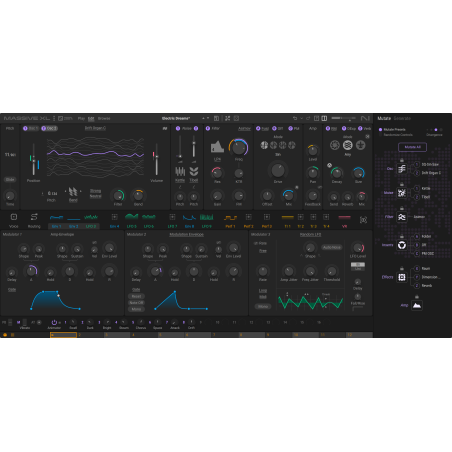This screenshot has height=452, width=452.
Task: Click the Kettle noise waveform icon
Action: [x=180, y=172]
